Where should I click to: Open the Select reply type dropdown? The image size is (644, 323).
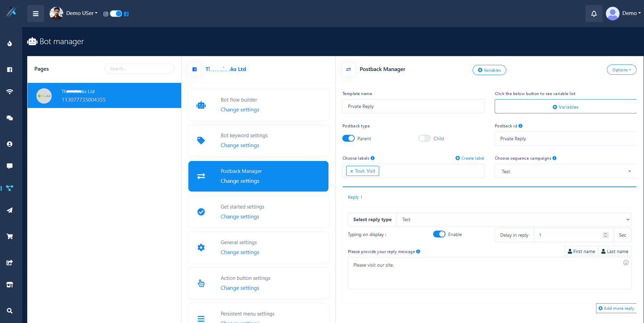coord(514,220)
